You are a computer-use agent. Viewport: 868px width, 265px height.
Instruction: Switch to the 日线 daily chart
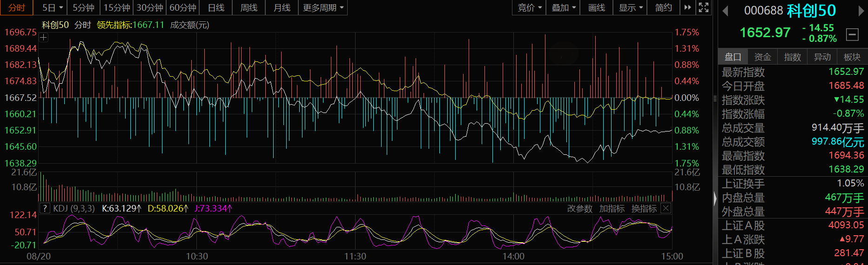[x=216, y=7]
